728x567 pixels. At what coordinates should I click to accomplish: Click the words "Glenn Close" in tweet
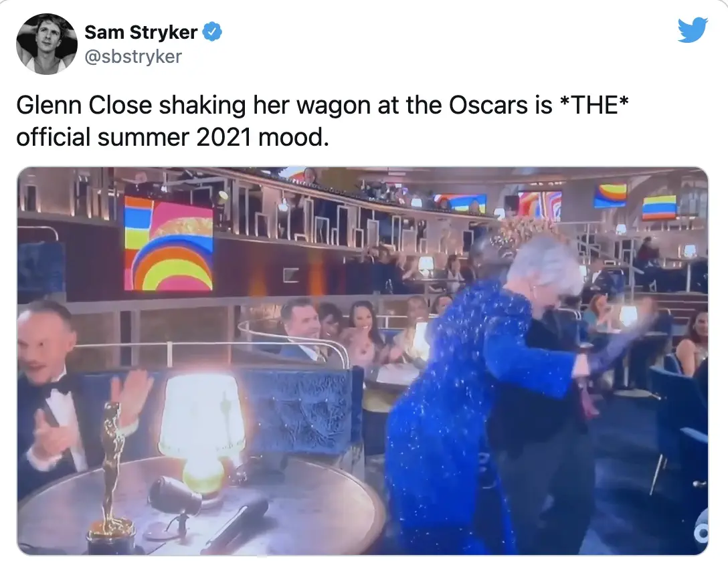84,106
